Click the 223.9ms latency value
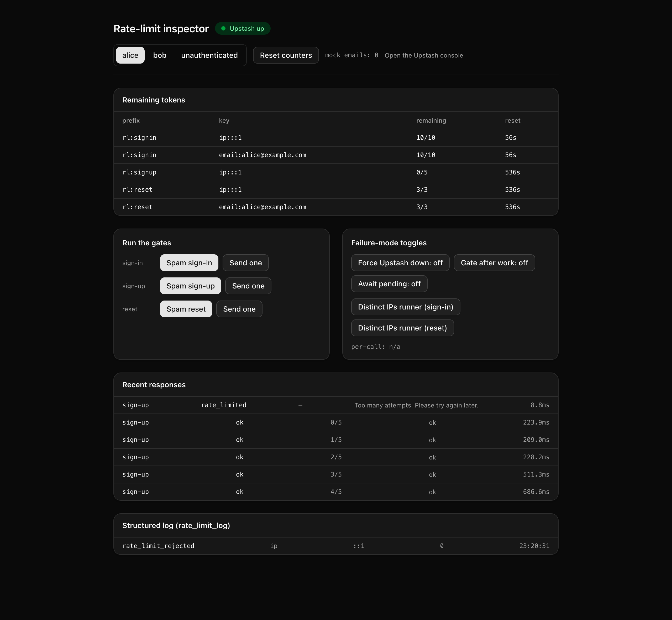Viewport: 672px width, 620px height. tap(536, 422)
